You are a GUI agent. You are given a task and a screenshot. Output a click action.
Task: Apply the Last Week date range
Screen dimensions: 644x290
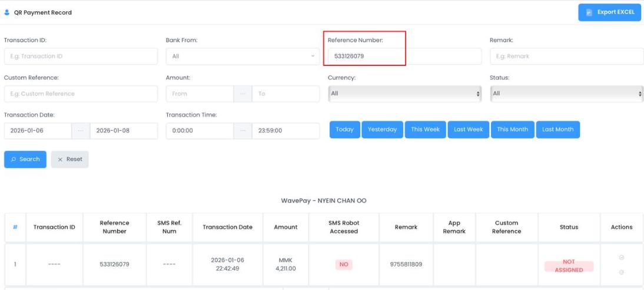(x=468, y=130)
